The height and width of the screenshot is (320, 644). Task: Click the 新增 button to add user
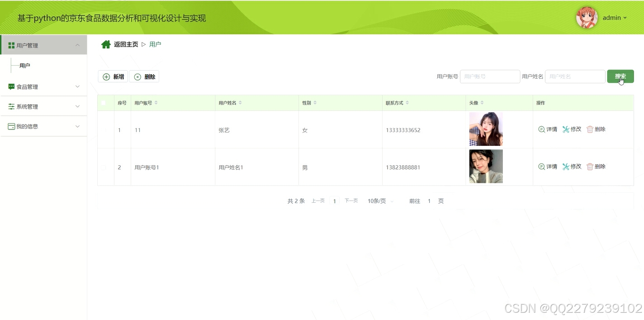pyautogui.click(x=112, y=76)
